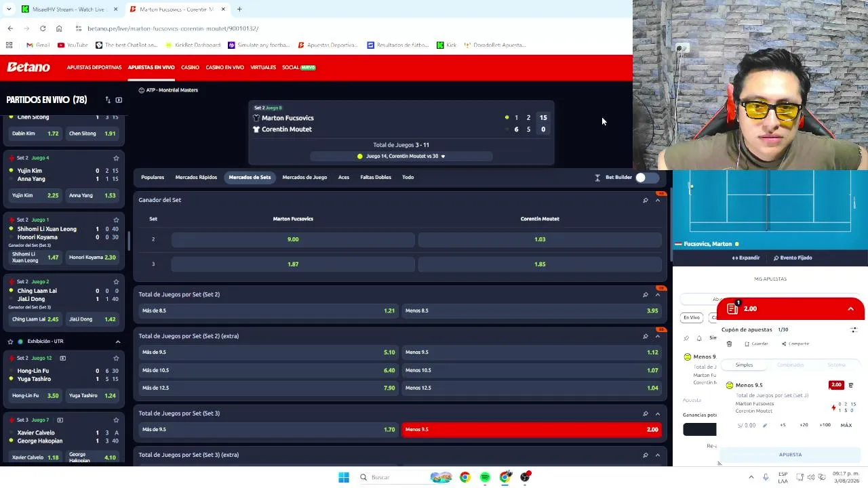Open the Chrome apps grid shortcut

click(9, 45)
